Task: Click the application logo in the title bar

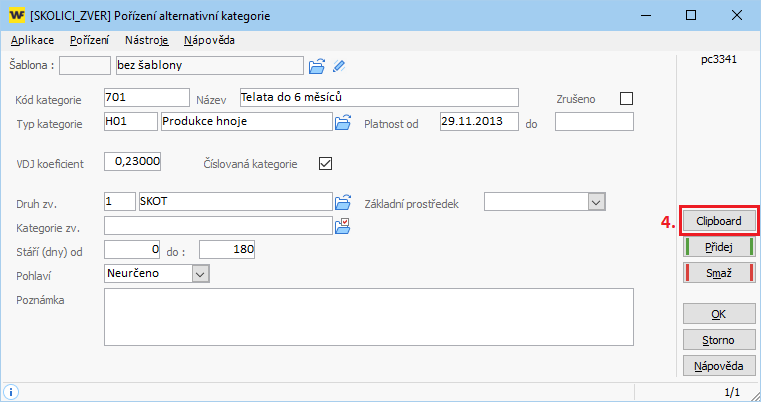Action: [x=16, y=16]
